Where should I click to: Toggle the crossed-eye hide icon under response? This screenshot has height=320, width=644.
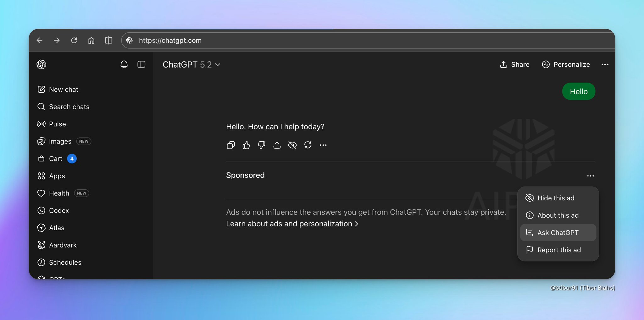tap(292, 145)
